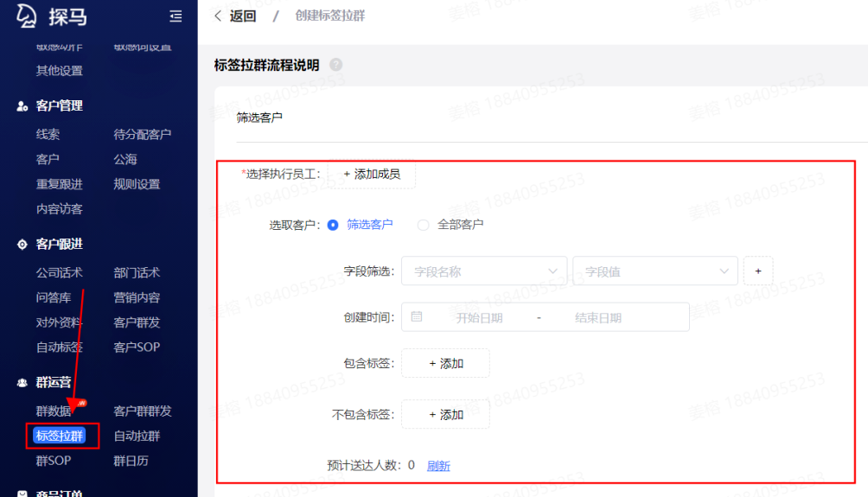Open the 群运营 section icon
868x497 pixels.
[x=22, y=382]
